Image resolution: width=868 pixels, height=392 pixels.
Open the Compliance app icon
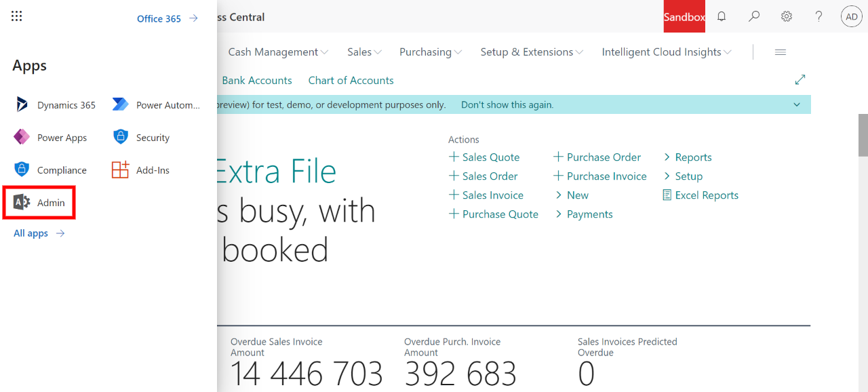(x=22, y=170)
